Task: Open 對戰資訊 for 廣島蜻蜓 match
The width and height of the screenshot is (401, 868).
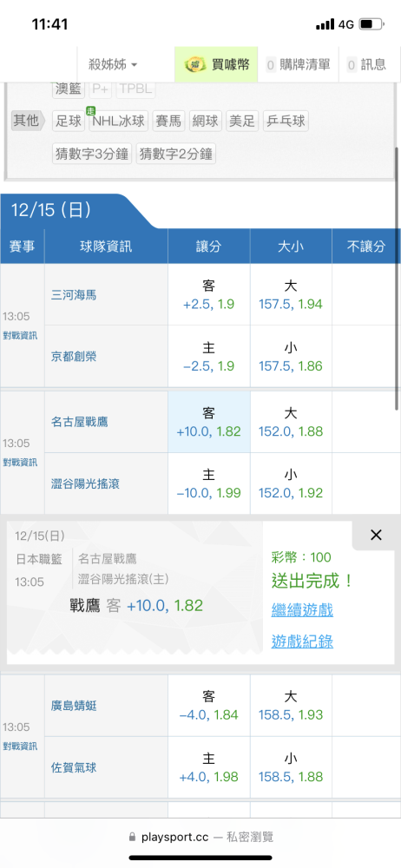Action: (20, 746)
